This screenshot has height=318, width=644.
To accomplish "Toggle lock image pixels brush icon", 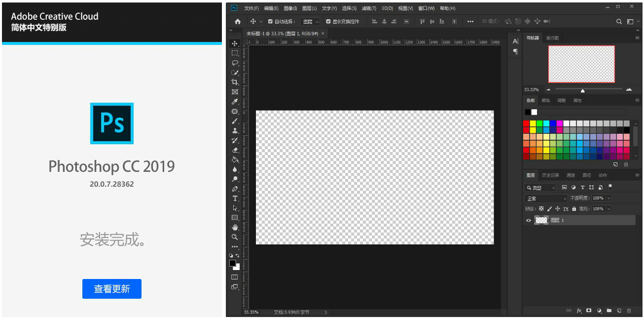I will coord(550,209).
